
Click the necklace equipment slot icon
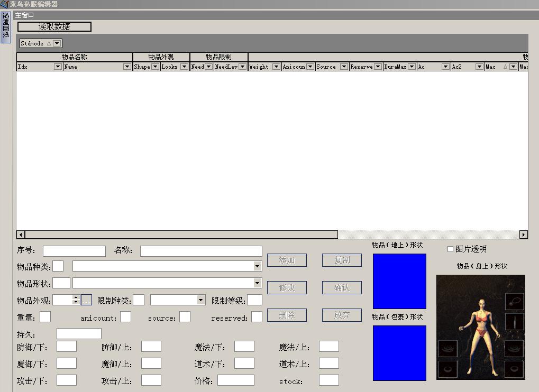coord(514,302)
